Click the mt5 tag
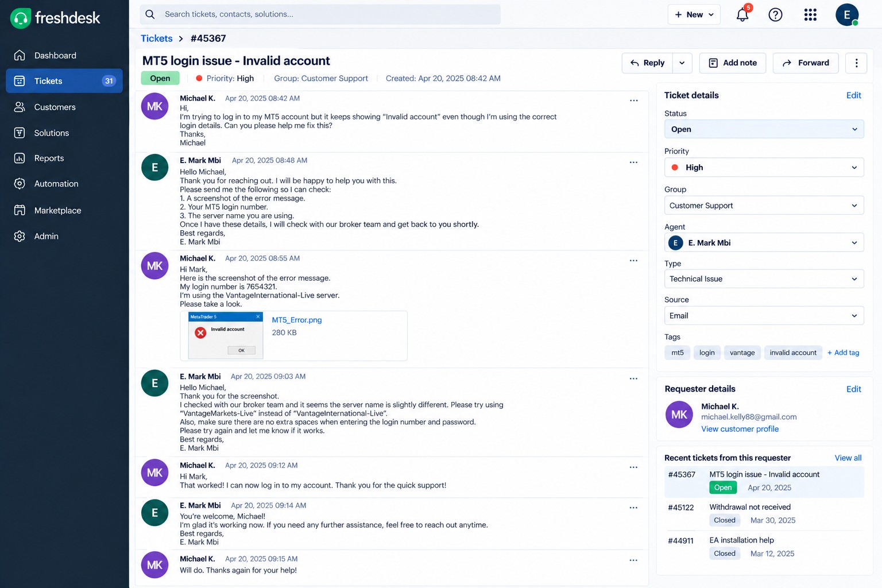Image resolution: width=882 pixels, height=588 pixels. (x=678, y=353)
